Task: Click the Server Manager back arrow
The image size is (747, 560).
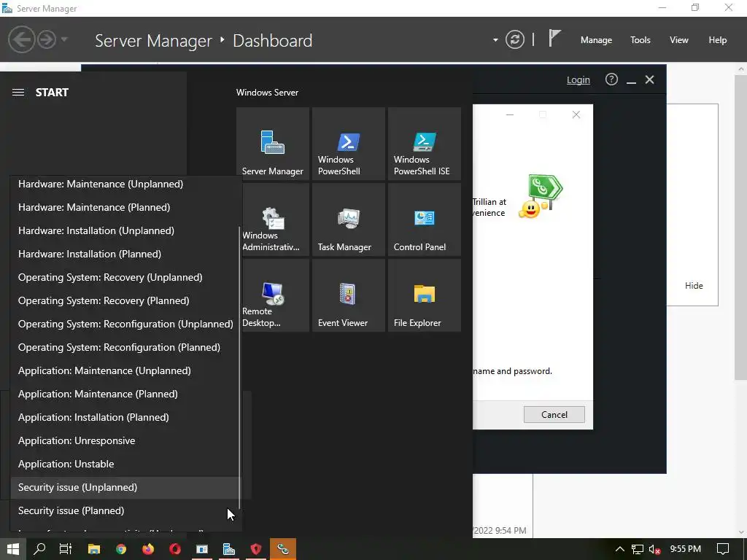Action: (x=21, y=39)
